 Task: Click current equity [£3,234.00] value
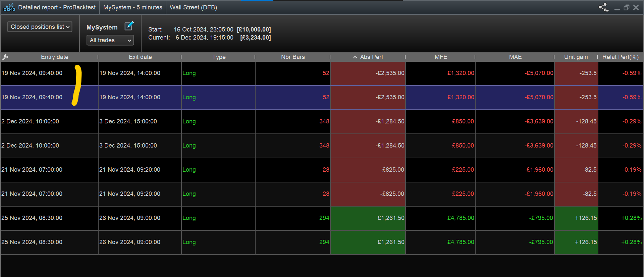[x=256, y=38]
